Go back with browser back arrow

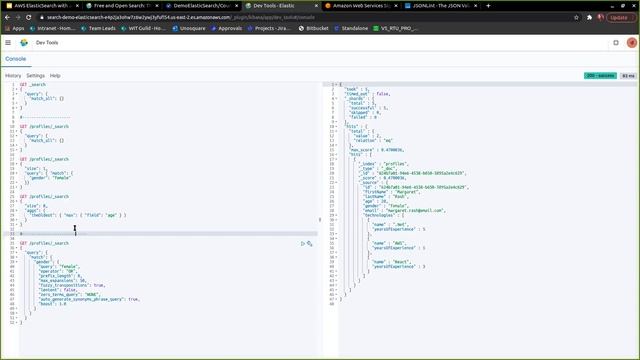(x=7, y=18)
